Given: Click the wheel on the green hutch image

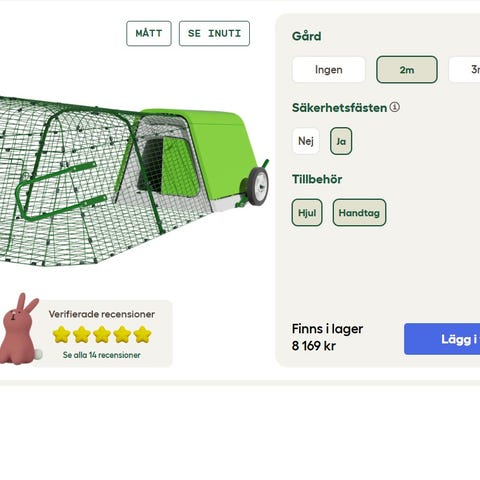Looking at the screenshot, I should tap(258, 186).
